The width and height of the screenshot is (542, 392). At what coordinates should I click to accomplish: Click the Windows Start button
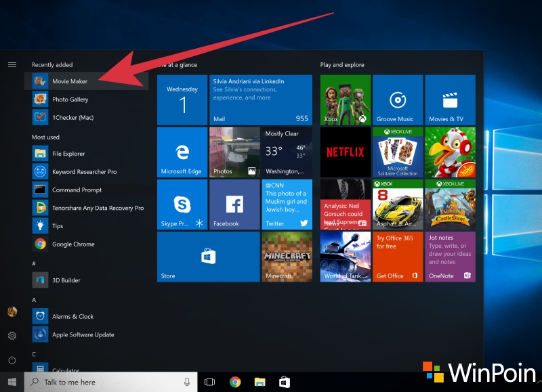click(x=12, y=382)
